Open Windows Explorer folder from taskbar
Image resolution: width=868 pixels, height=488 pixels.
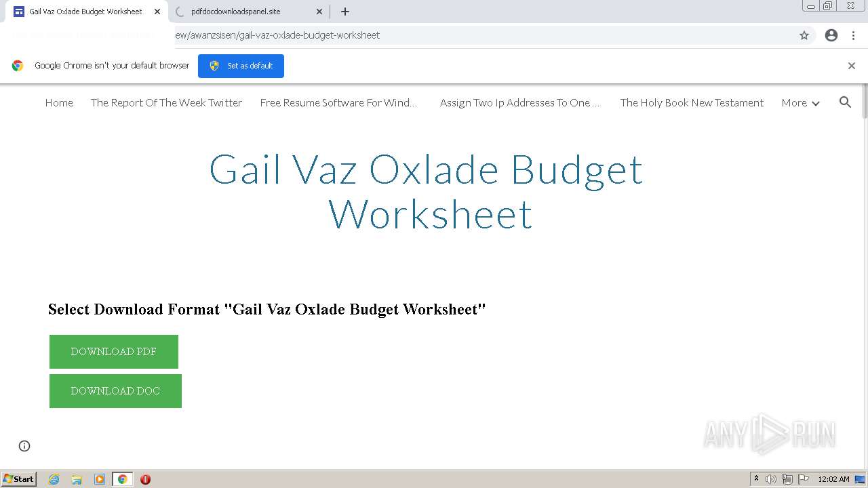tap(77, 479)
